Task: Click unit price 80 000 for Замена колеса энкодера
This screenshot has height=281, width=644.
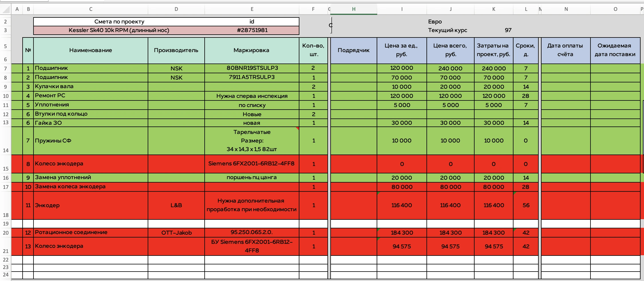Action: (402, 187)
